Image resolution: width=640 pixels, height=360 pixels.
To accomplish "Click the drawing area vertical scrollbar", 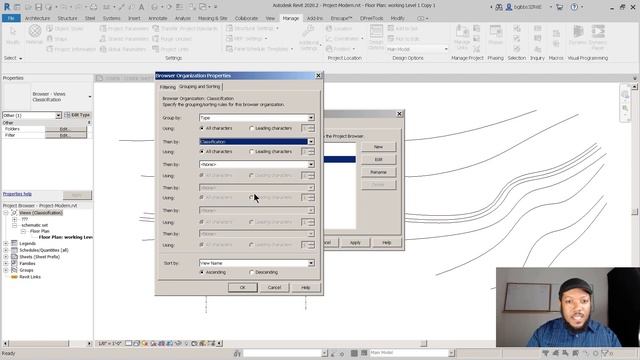I will pos(634,212).
